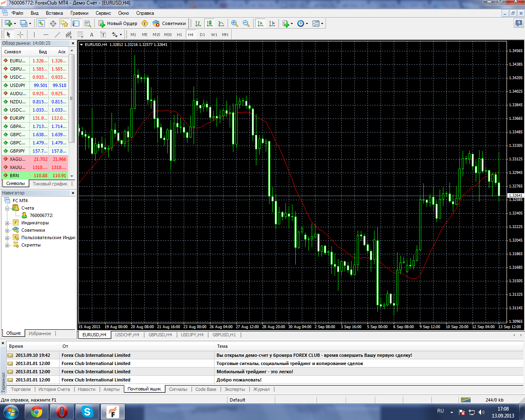Screen dimensions: 525x420
Task: Open the Журнал terminal tab
Action: [261, 389]
